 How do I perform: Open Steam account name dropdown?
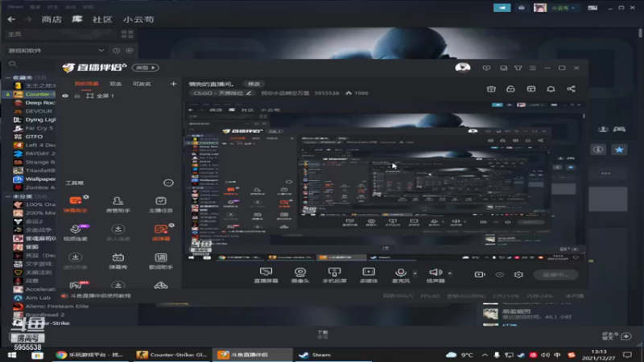[563, 8]
